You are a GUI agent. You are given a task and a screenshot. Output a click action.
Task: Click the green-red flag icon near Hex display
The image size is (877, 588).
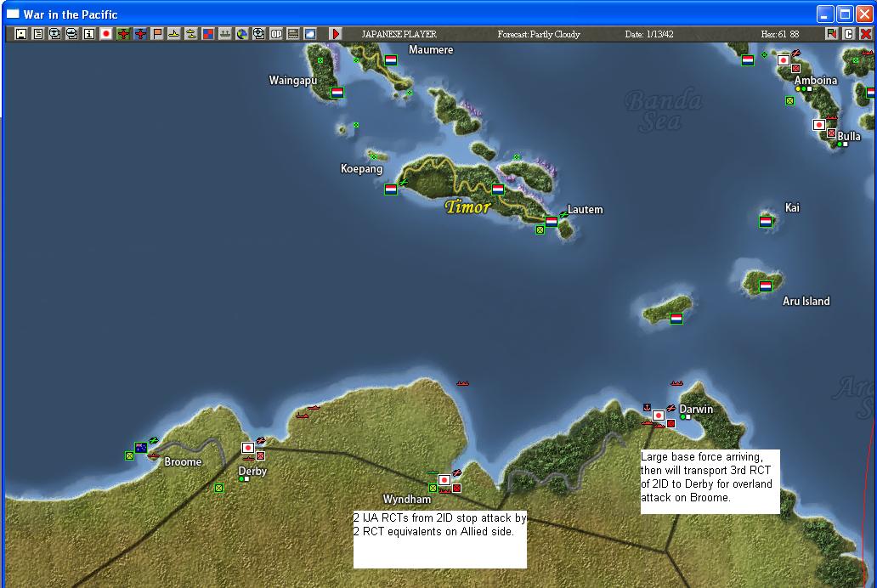tap(832, 34)
